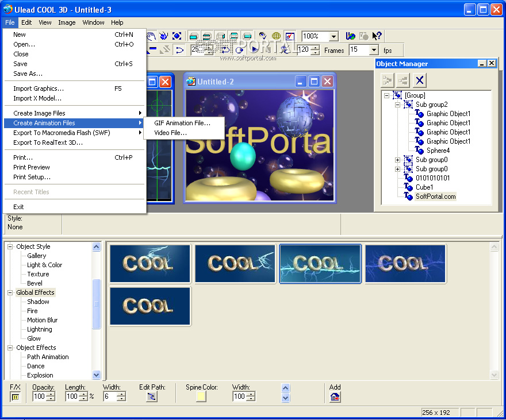The width and height of the screenshot is (506, 420).
Task: Collapse the Sub group2 tree node
Action: [x=397, y=105]
